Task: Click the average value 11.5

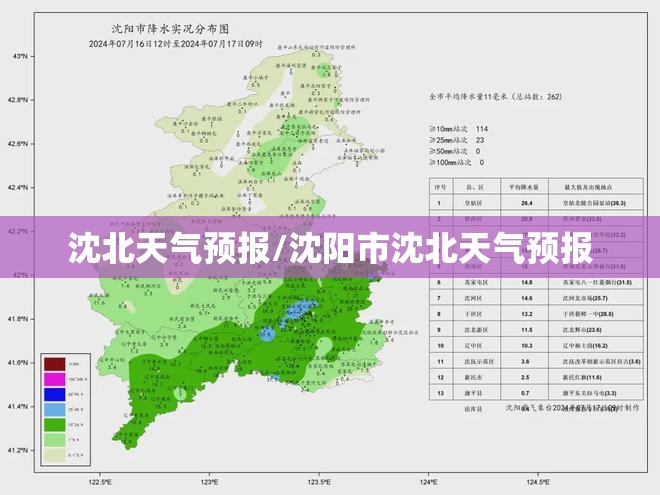Action: click(527, 330)
